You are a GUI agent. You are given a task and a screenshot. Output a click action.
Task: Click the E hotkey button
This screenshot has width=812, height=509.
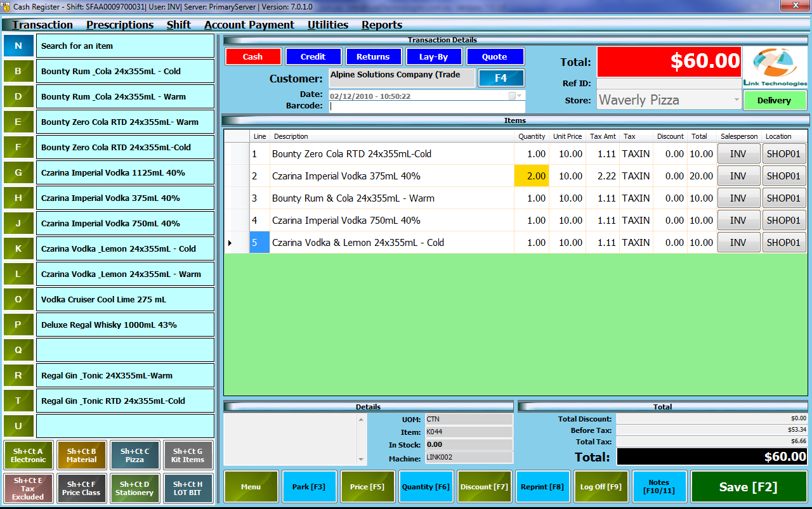pyautogui.click(x=18, y=122)
